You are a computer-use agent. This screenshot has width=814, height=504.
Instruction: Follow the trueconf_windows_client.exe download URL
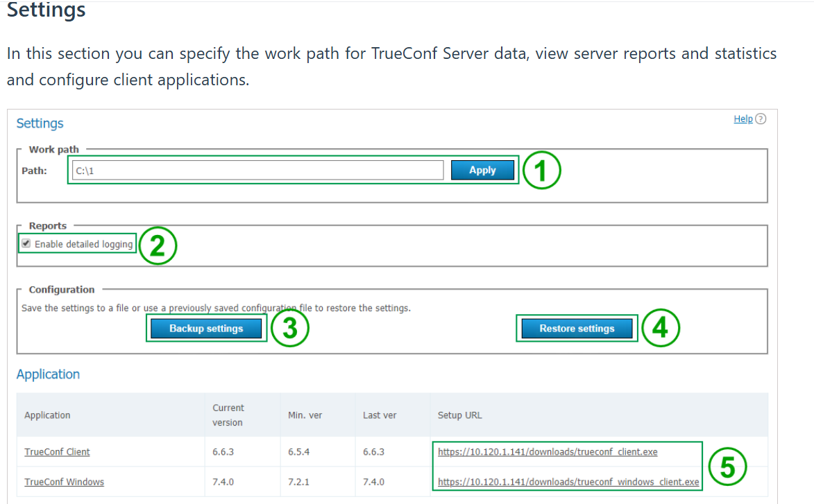click(568, 482)
